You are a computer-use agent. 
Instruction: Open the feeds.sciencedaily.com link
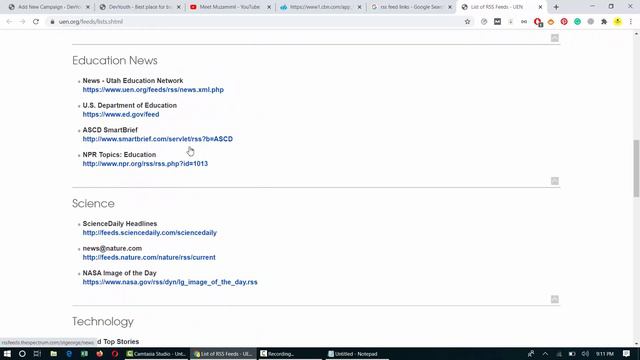[x=149, y=233]
